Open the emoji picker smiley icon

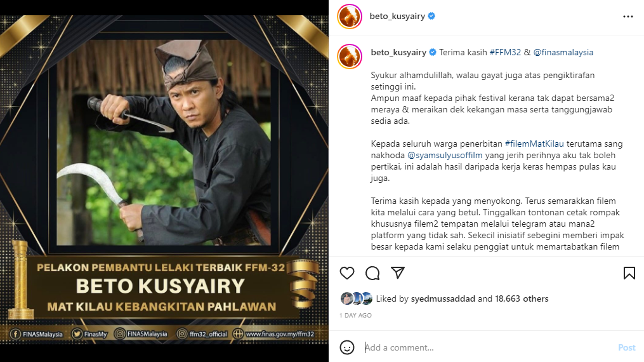(347, 347)
